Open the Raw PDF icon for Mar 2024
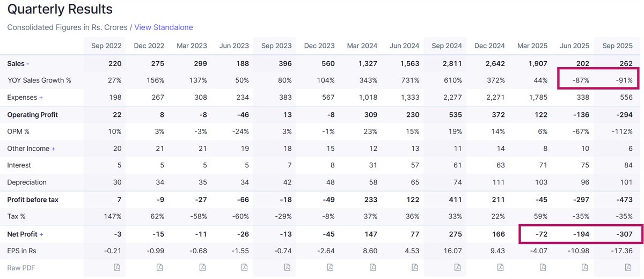Image resolution: width=644 pixels, height=279 pixels. (x=372, y=267)
